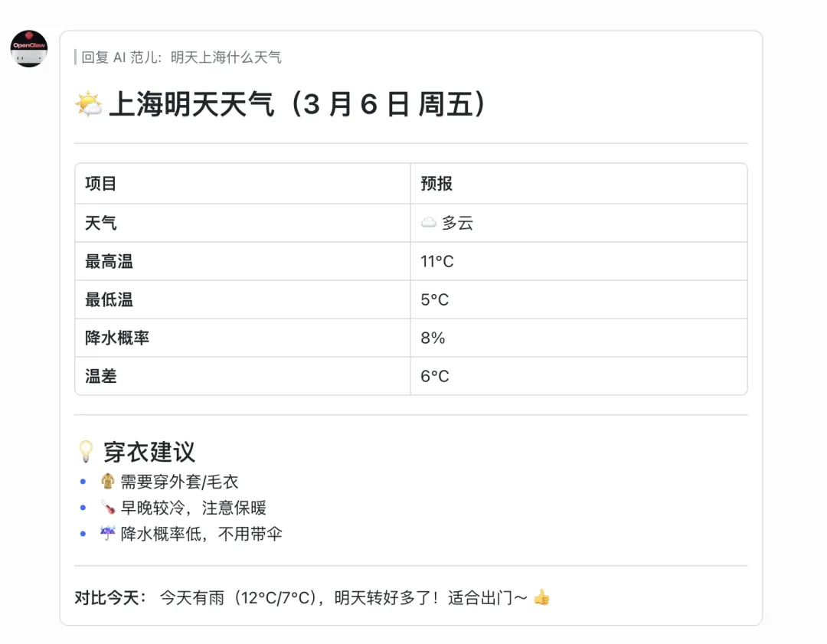This screenshot has width=827, height=644.
Task: Click the 6°C value in 温差 row
Action: (435, 376)
